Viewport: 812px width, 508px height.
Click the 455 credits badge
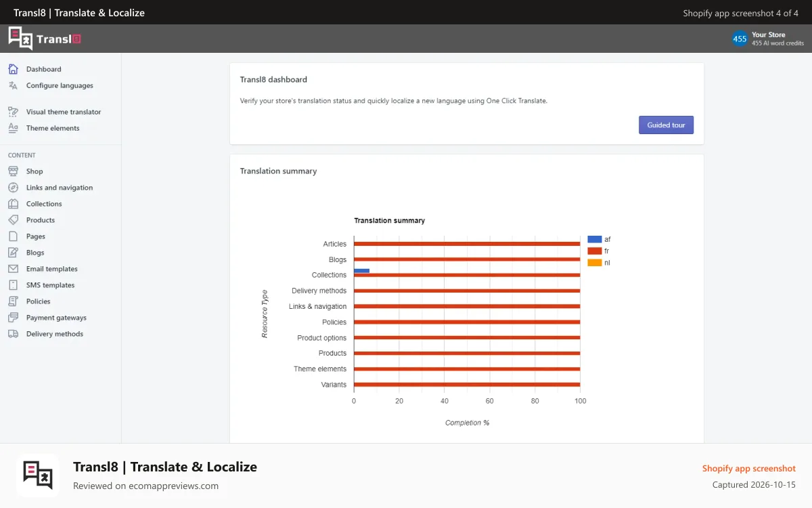[740, 39]
